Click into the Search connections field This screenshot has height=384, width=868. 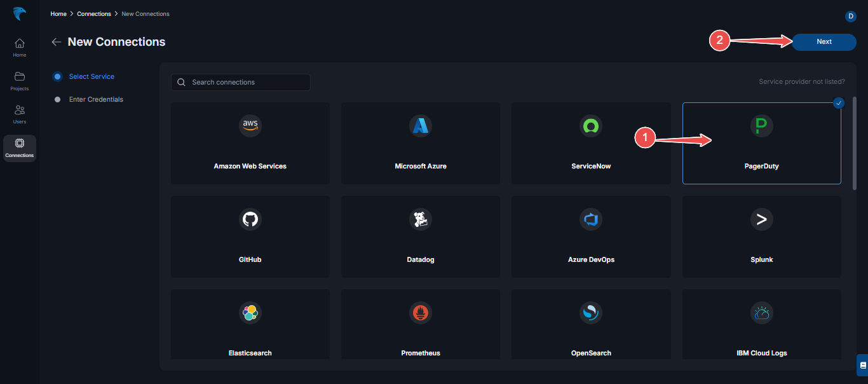pyautogui.click(x=240, y=82)
